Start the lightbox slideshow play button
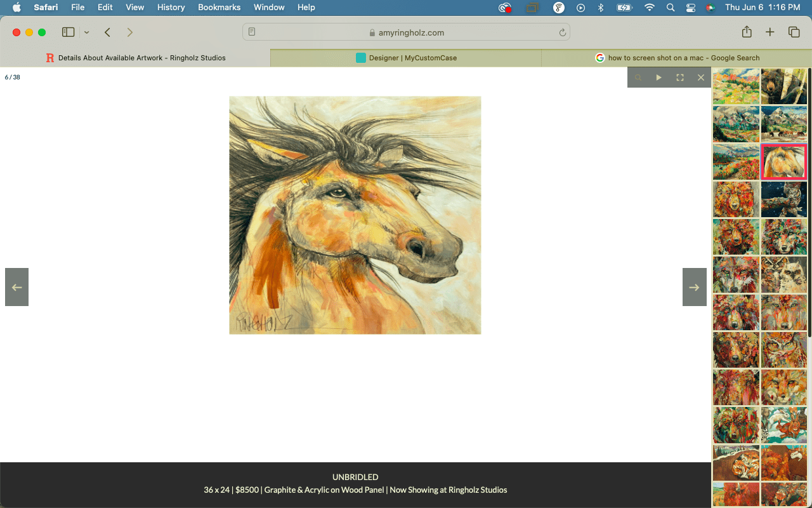Image resolution: width=812 pixels, height=508 pixels. (x=659, y=77)
